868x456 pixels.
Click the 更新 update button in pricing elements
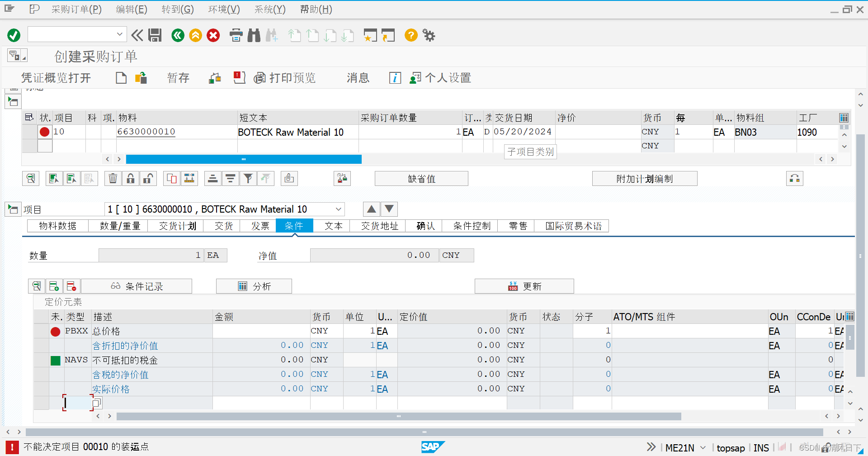(524, 286)
